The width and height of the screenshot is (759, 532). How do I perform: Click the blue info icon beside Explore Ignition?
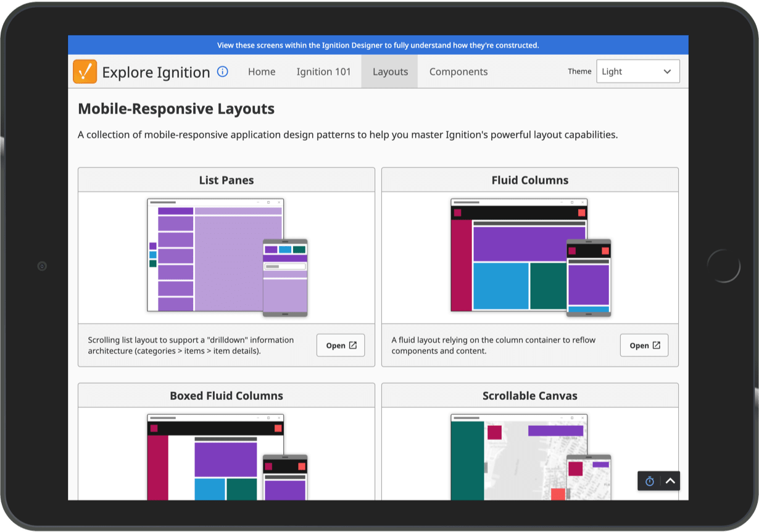click(223, 72)
